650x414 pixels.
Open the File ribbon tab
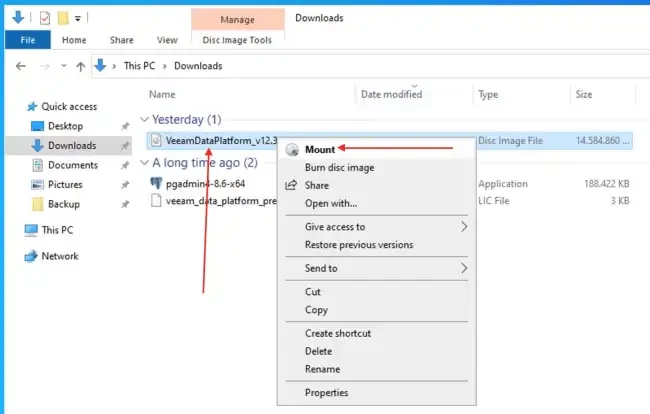[x=28, y=40]
